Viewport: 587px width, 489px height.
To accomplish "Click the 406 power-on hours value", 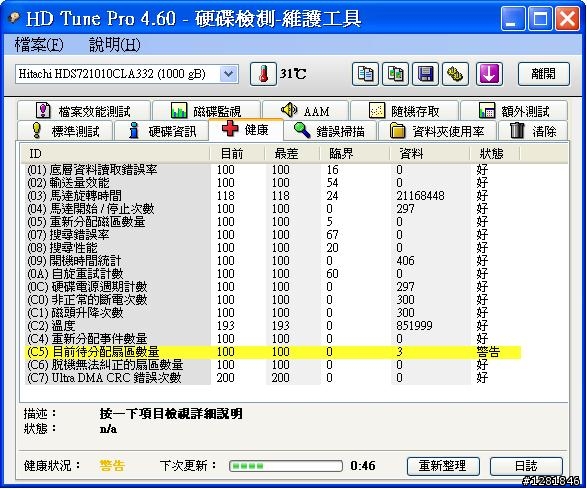I will click(405, 261).
